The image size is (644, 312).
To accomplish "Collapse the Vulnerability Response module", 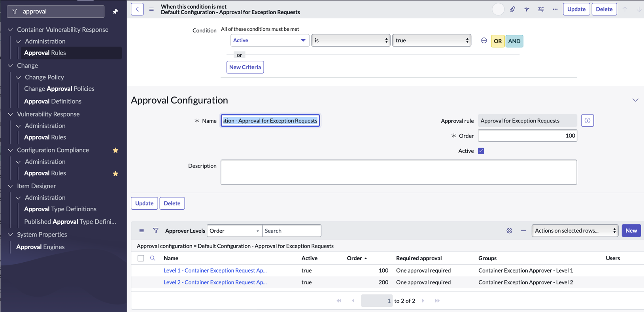I will 11,114.
